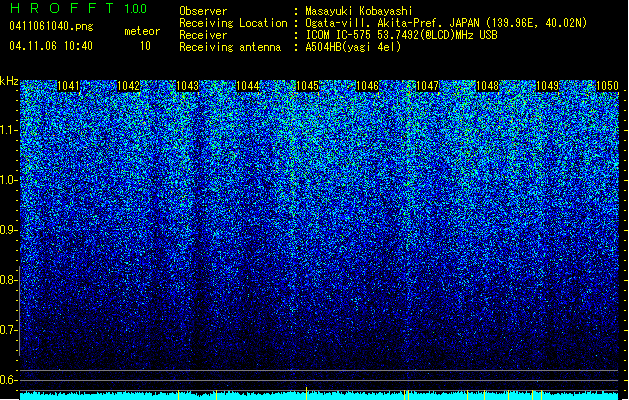Viewport: 629px width, 400px height.
Task: Click the 1.1 frequency axis label
Action: pyautogui.click(x=9, y=131)
